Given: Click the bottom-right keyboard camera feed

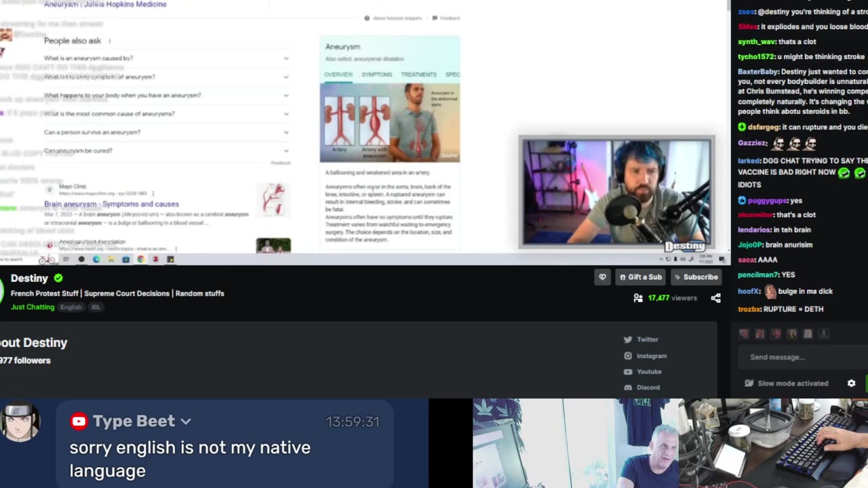Looking at the screenshot, I should tap(773, 443).
